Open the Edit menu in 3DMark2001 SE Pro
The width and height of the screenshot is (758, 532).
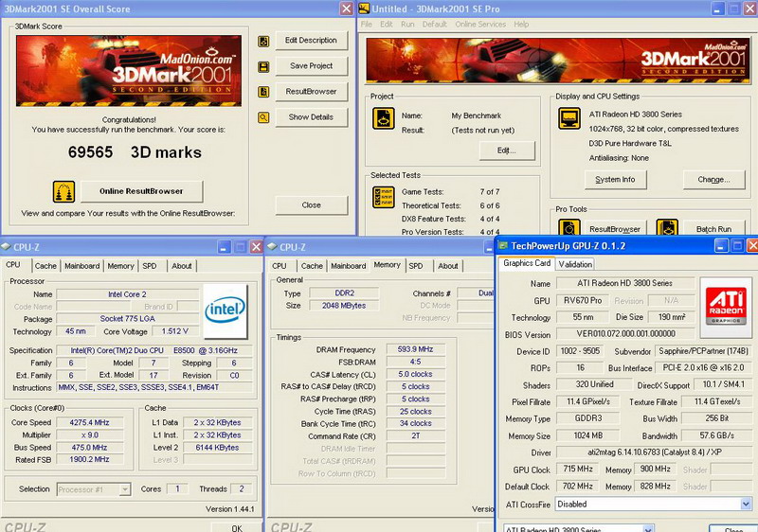point(387,24)
